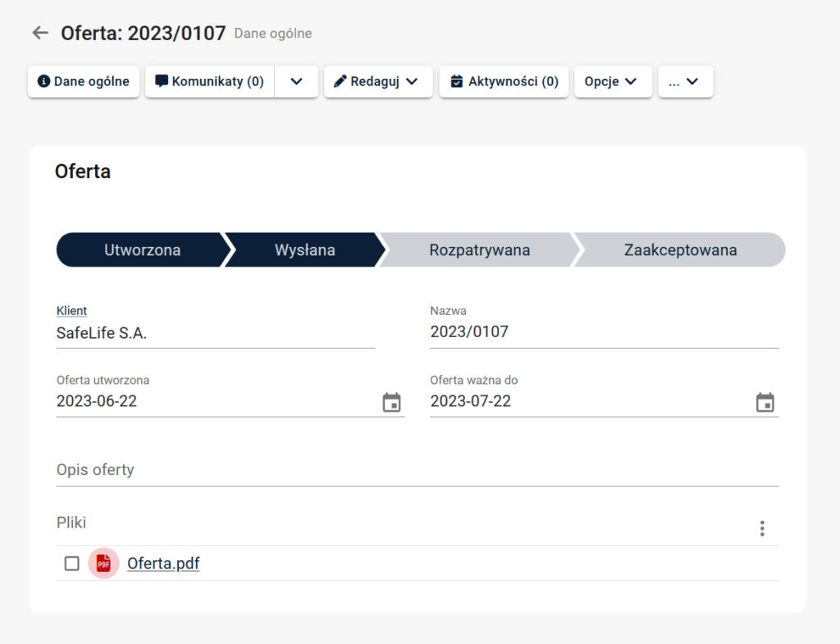The width and height of the screenshot is (840, 644).
Task: Click the red PDF file icon
Action: click(103, 564)
